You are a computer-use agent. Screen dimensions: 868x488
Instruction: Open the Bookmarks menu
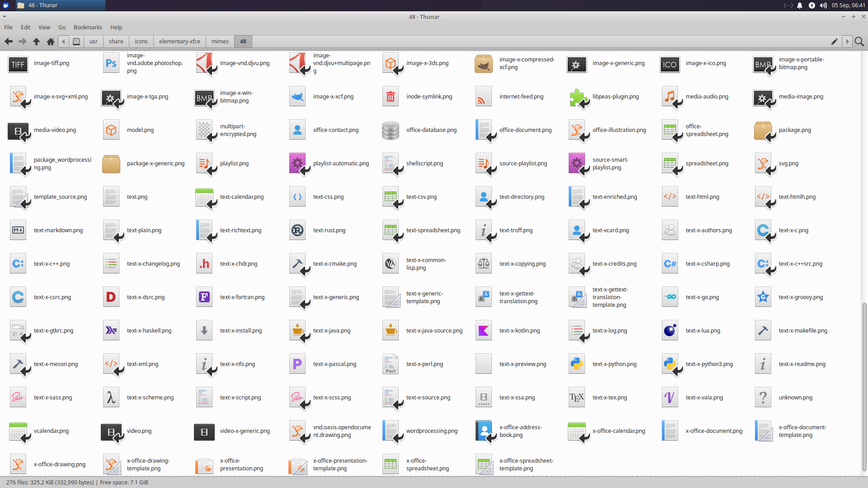(x=87, y=27)
